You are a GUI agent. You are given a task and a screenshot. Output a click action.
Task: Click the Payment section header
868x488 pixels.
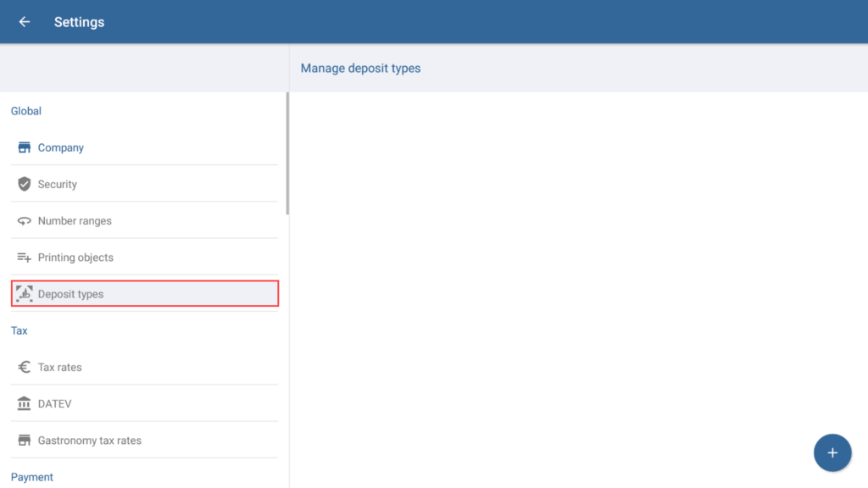coord(32,477)
